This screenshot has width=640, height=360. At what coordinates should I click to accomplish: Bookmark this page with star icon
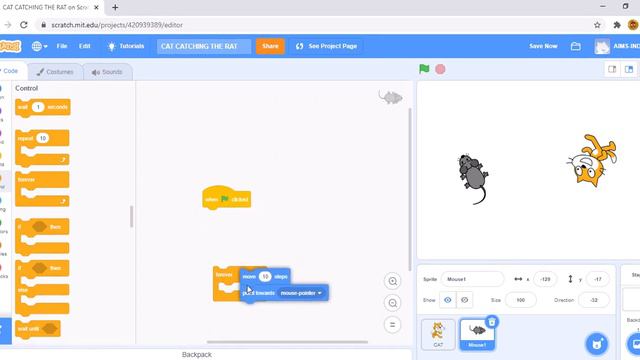(597, 25)
